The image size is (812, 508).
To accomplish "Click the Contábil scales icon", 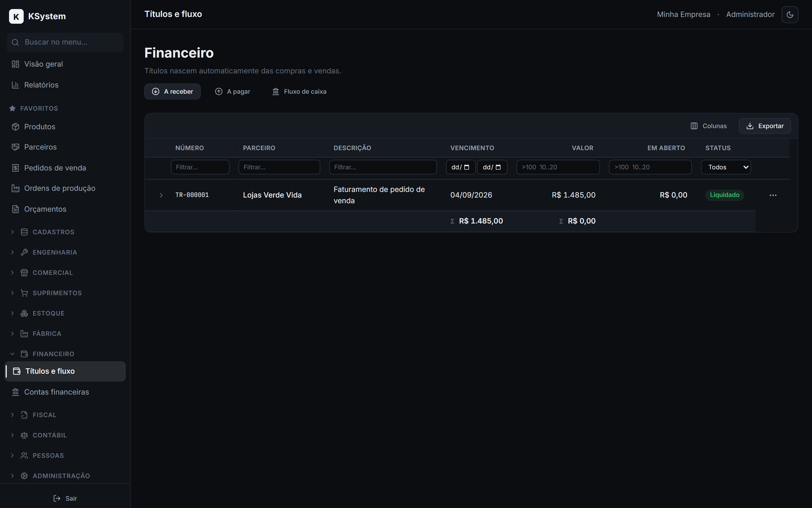I will click(x=24, y=435).
